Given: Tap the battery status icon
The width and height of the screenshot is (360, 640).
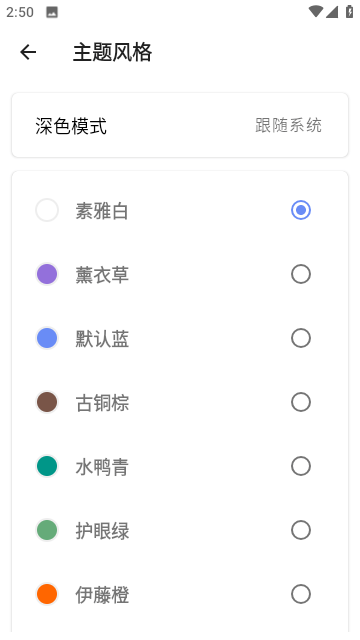Looking at the screenshot, I should 349,12.
